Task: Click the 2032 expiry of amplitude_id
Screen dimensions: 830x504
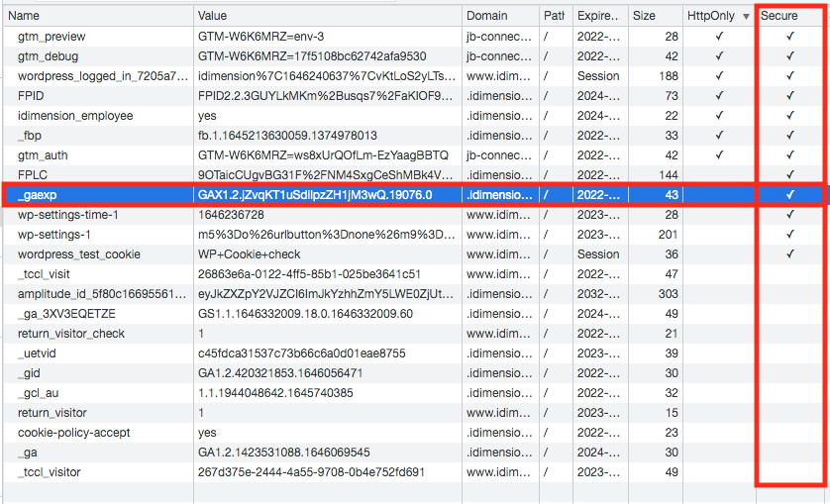Action: pyautogui.click(x=598, y=294)
